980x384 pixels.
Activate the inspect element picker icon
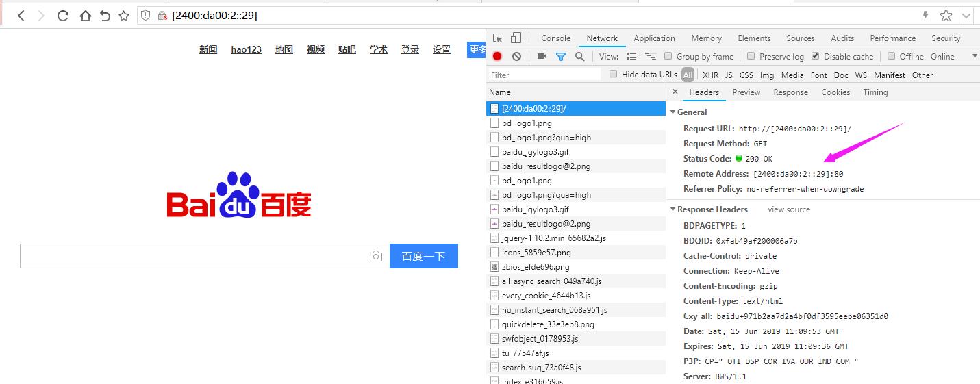(498, 38)
